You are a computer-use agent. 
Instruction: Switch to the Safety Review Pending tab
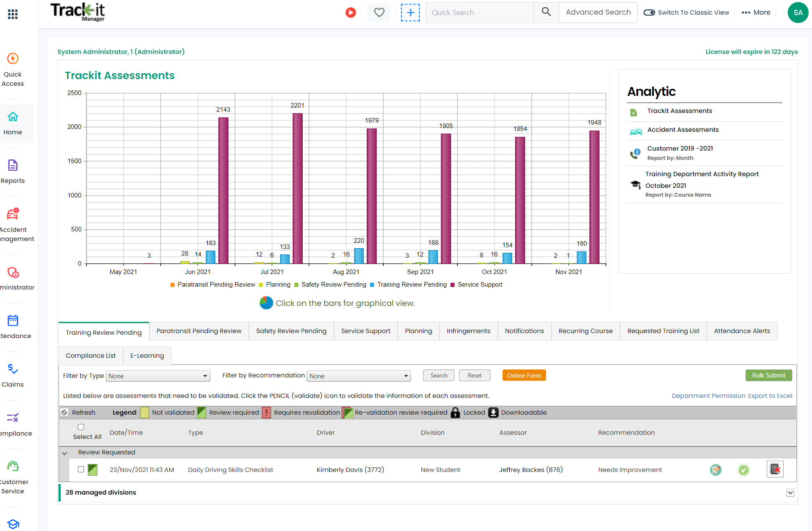291,331
